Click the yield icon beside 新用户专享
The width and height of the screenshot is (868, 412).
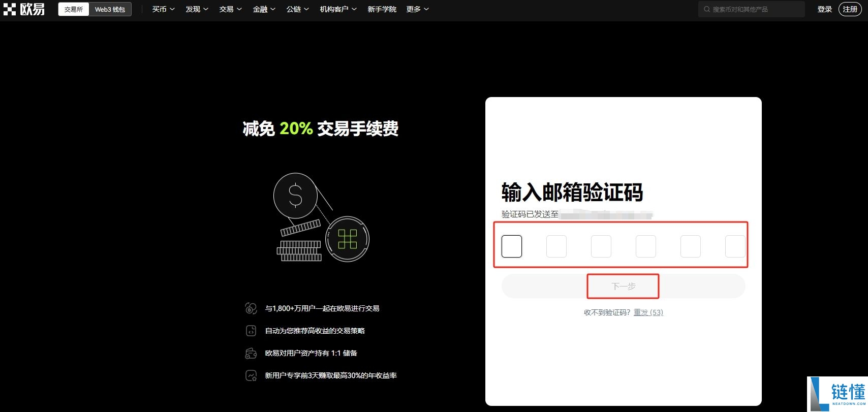[x=251, y=375]
